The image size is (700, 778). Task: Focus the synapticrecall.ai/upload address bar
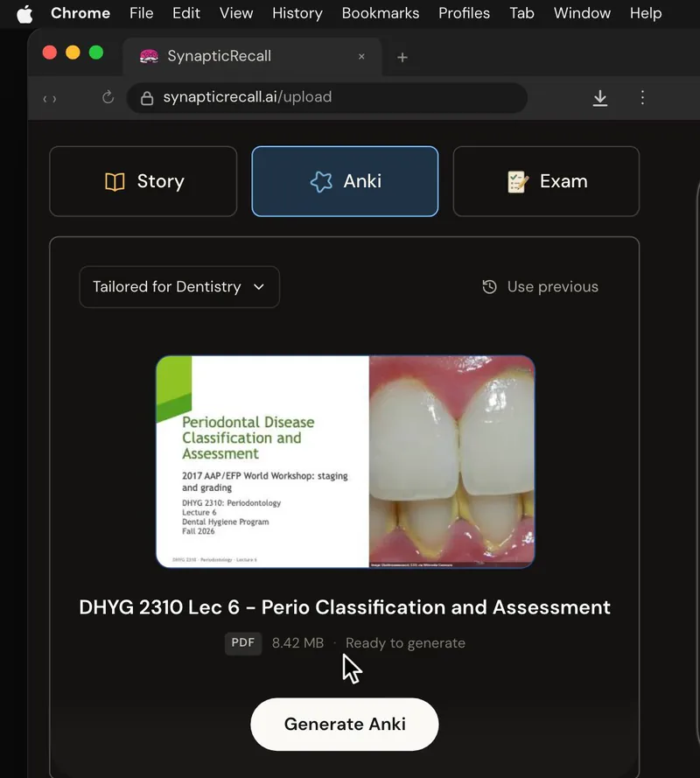pos(327,98)
